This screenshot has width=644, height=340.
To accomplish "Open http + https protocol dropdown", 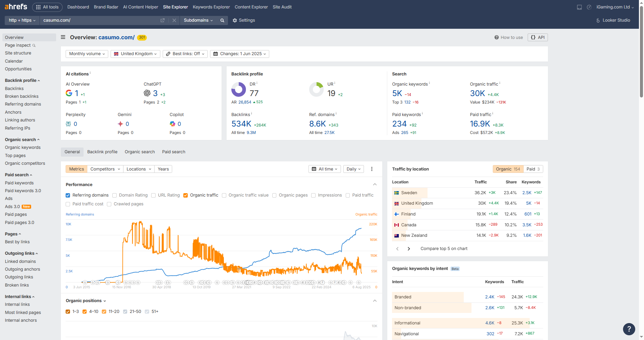I will (x=22, y=20).
